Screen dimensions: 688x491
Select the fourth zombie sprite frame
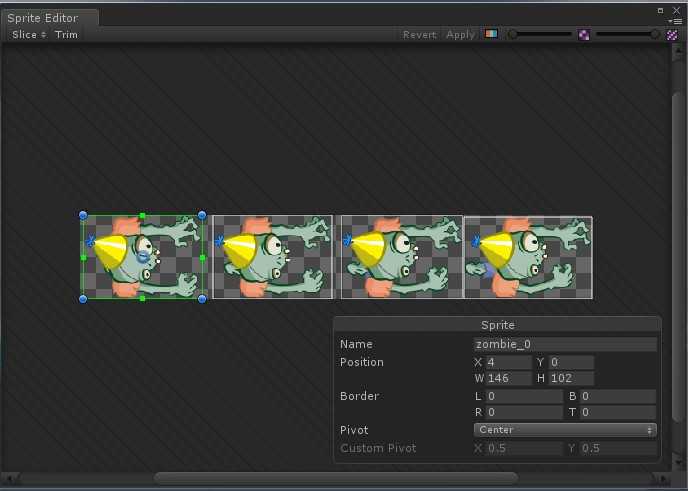pos(529,257)
